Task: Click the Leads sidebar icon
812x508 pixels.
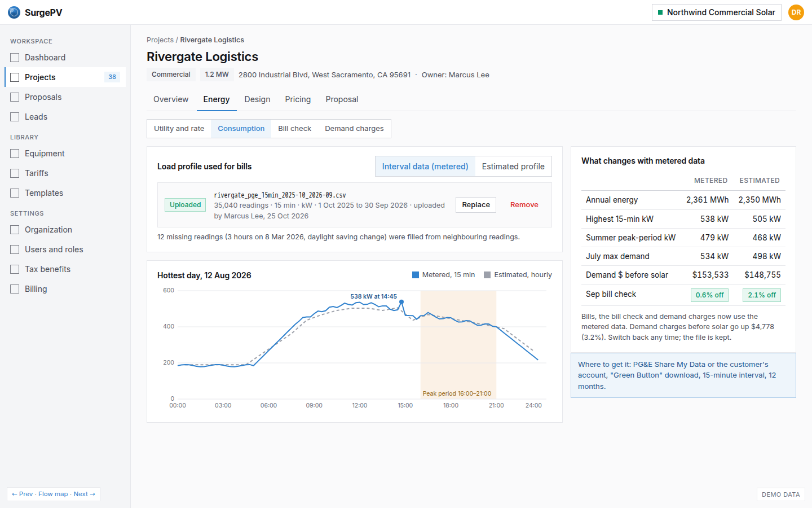Action: [15, 117]
